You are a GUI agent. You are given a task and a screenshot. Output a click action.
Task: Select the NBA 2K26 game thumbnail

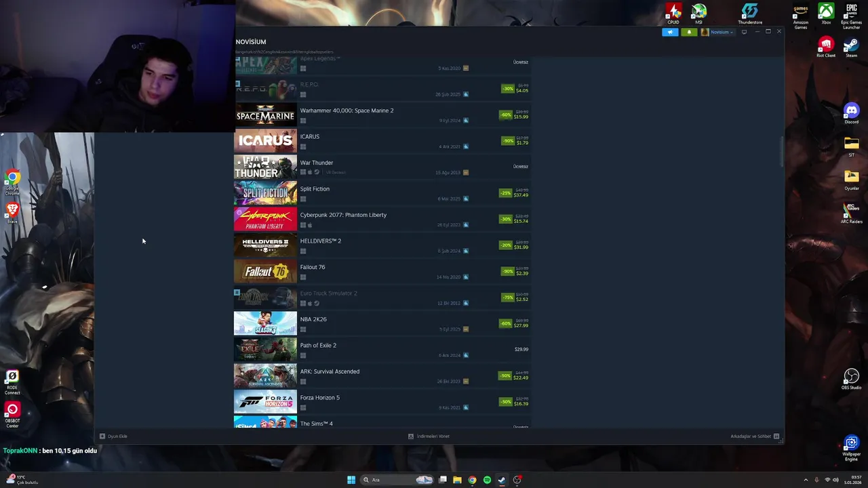(x=265, y=323)
